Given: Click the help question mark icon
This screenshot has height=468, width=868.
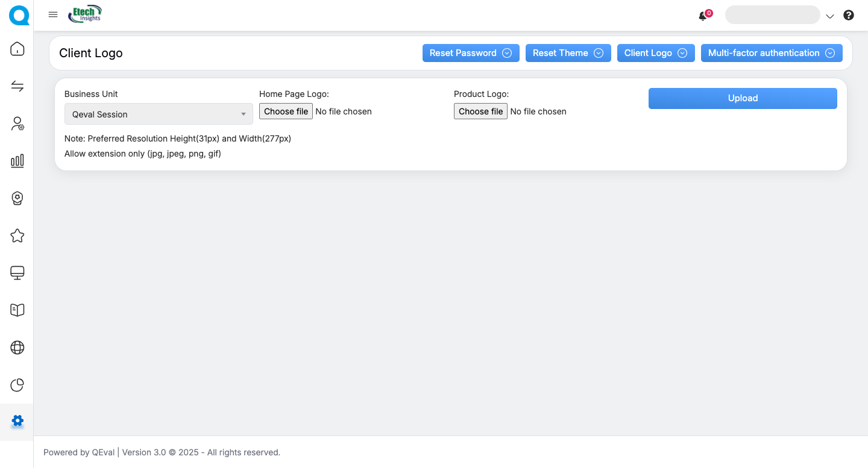Looking at the screenshot, I should pos(849,16).
